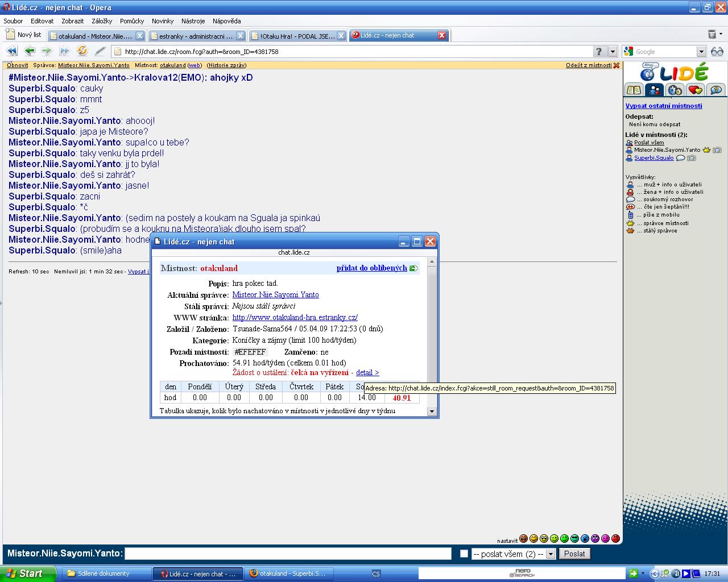Click the URL address bar field
This screenshot has height=582, width=728.
coord(358,51)
